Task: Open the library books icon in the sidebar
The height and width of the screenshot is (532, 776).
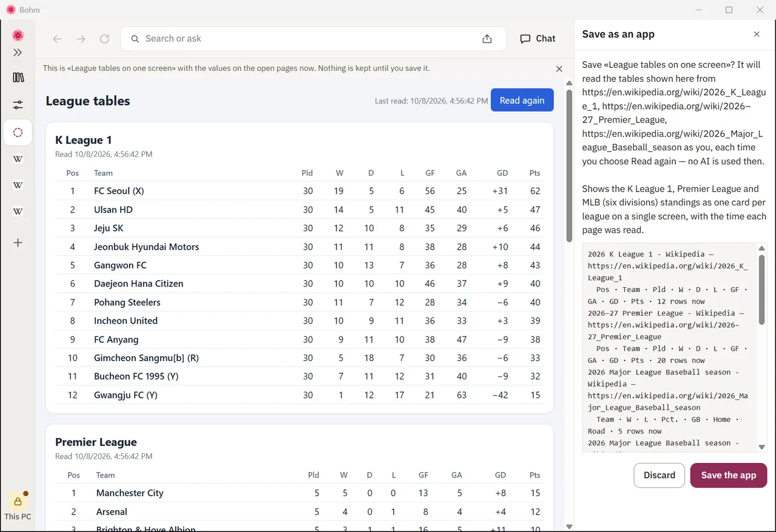Action: (18, 78)
